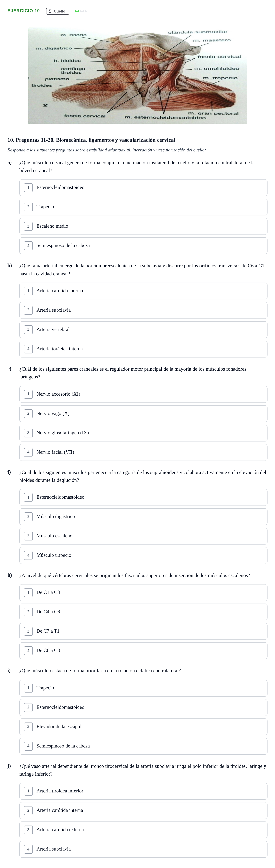Select Arteria torácica interna option

pyautogui.click(x=143, y=349)
